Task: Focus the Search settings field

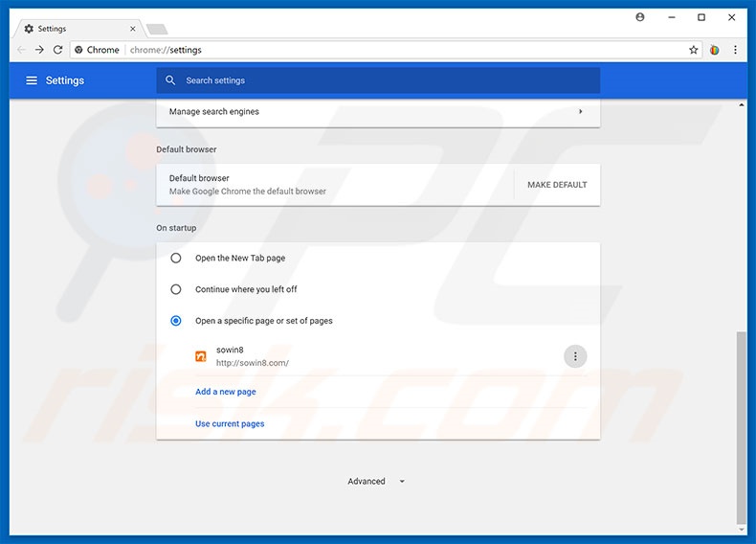Action: pyautogui.click(x=378, y=80)
